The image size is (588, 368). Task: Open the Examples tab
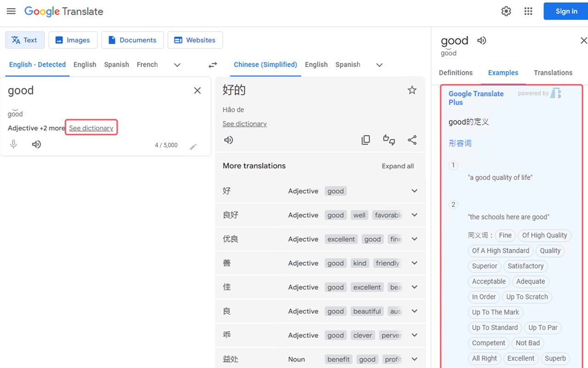(503, 73)
